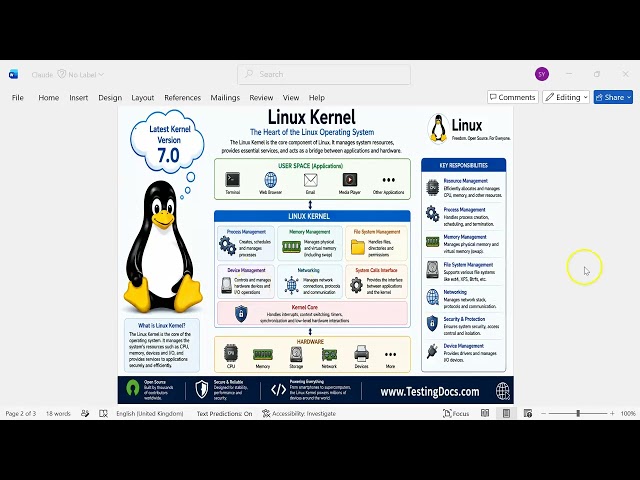Click the accessibility person icon
640x480 pixels.
tap(266, 413)
